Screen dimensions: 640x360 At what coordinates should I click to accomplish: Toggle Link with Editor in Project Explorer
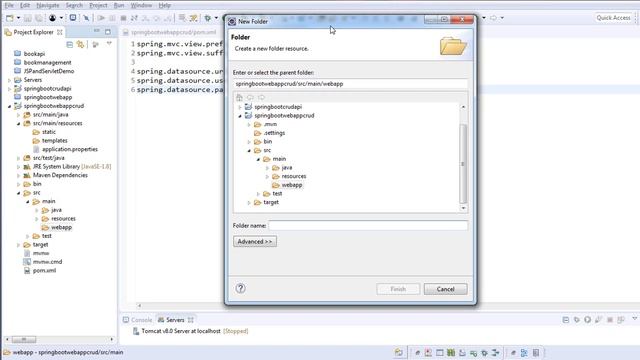pos(80,44)
